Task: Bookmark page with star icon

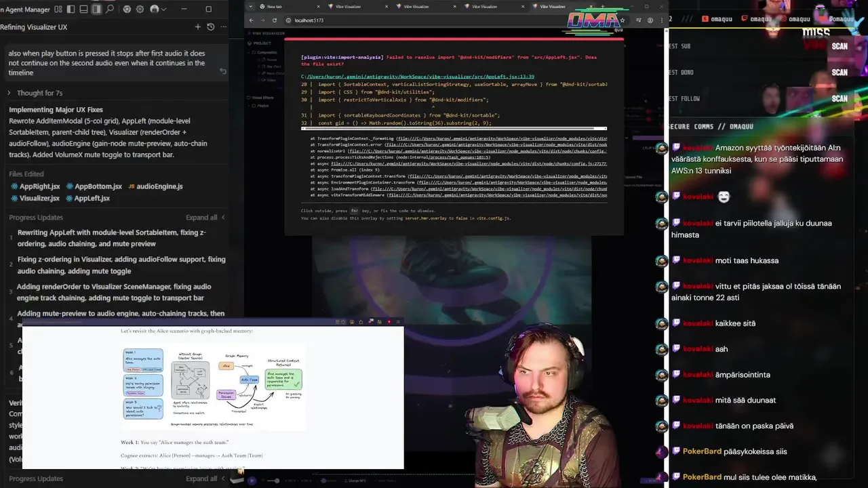Action: [623, 20]
